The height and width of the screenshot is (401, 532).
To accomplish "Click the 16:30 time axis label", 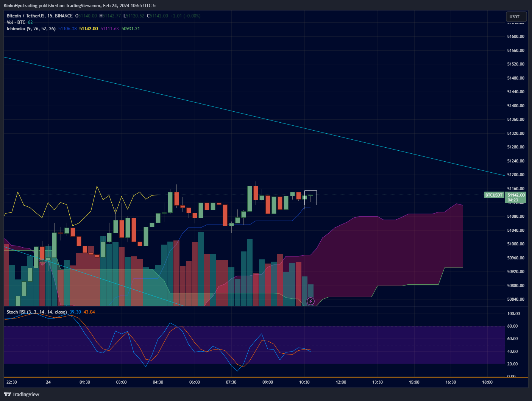I will pyautogui.click(x=451, y=382).
